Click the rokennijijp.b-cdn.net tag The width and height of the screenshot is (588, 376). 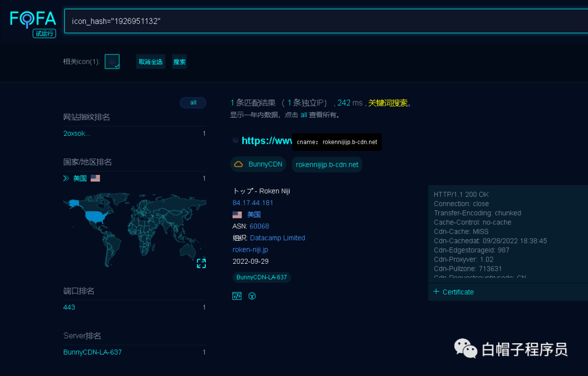(x=327, y=165)
